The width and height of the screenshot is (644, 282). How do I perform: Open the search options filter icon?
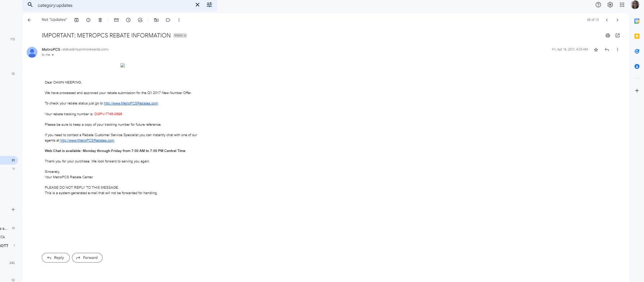[209, 5]
